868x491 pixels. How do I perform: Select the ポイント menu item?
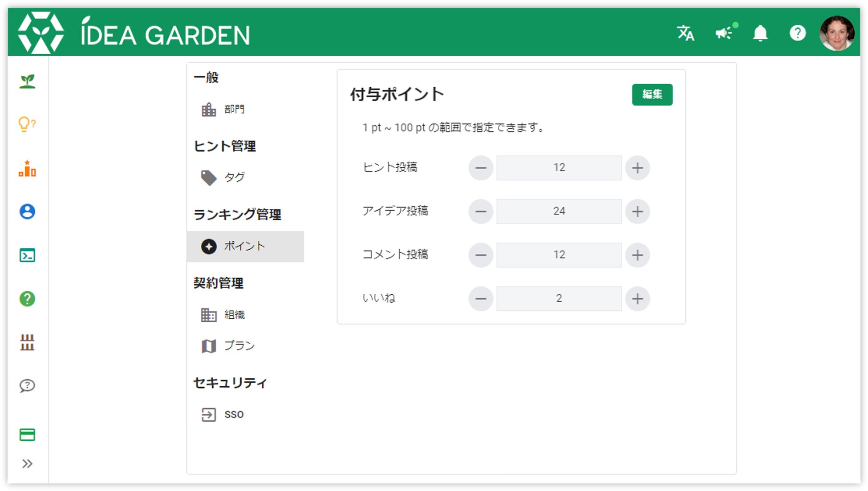click(x=245, y=246)
